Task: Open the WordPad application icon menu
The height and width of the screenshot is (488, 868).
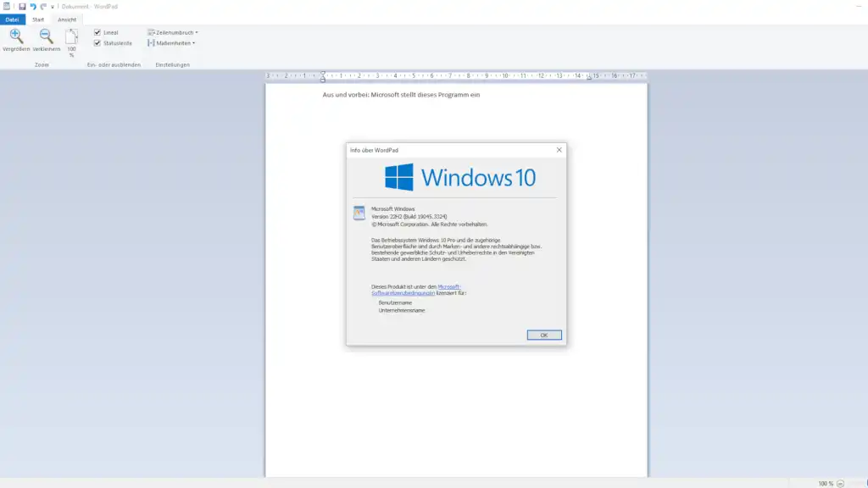Action: (7, 7)
